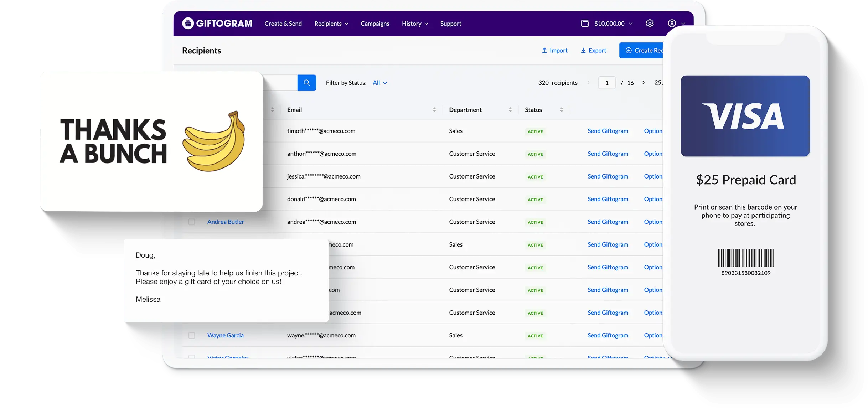This screenshot has width=868, height=408.
Task: Open the $10,000.00 balance dropdown
Action: click(613, 24)
